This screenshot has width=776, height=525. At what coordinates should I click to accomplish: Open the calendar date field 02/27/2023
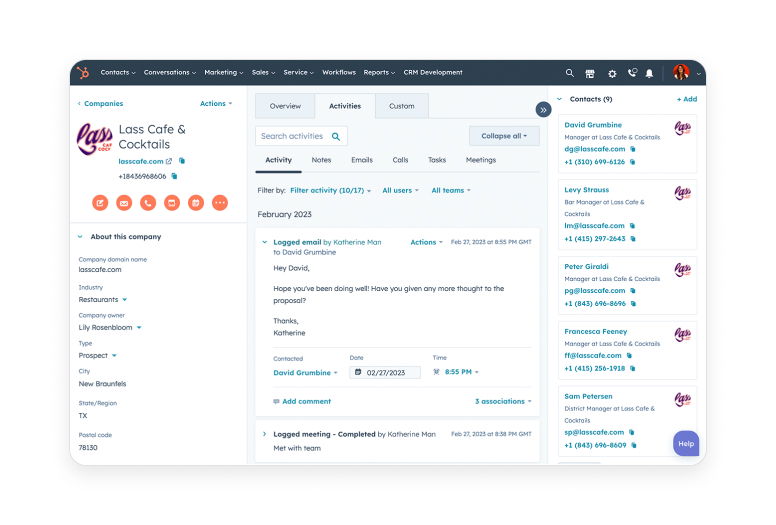pos(385,373)
